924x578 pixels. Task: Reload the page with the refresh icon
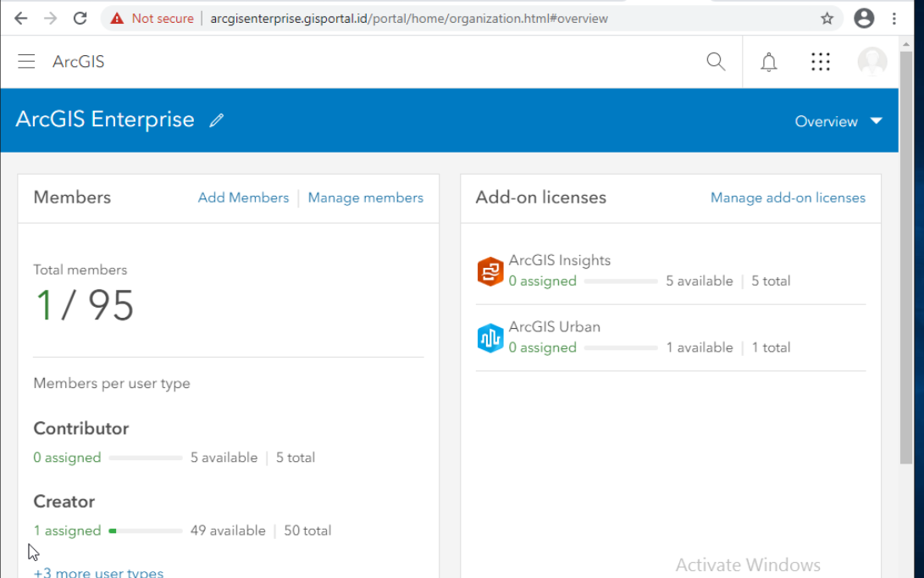tap(80, 19)
